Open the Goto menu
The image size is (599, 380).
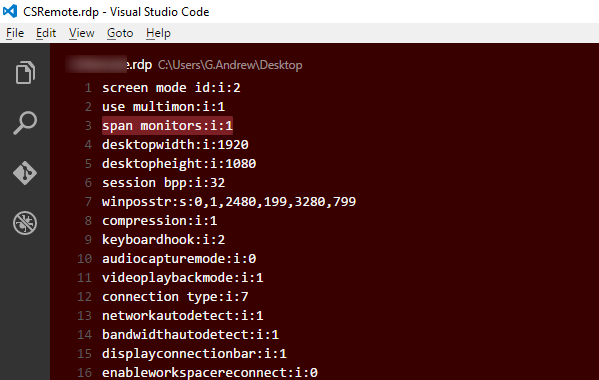pyautogui.click(x=120, y=33)
